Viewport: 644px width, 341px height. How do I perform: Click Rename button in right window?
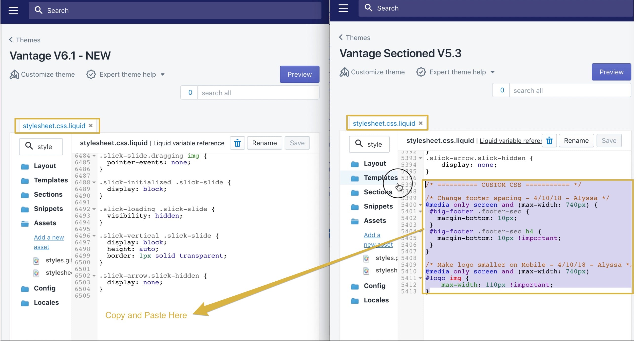(x=576, y=140)
